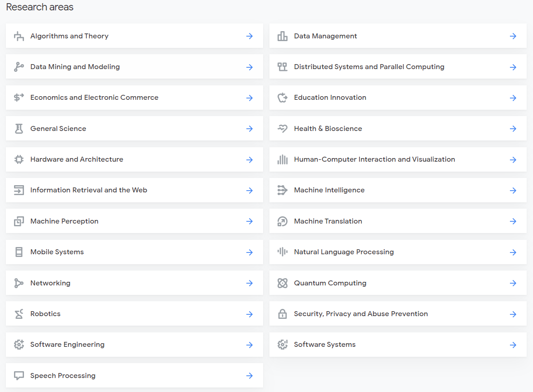Click the Algorithms and Theory icon
The height and width of the screenshot is (392, 533).
pyautogui.click(x=19, y=36)
